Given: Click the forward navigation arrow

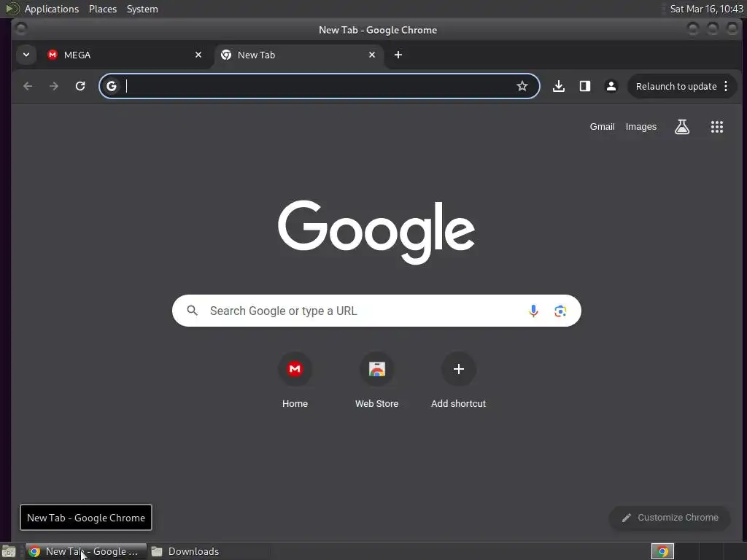Looking at the screenshot, I should 54,86.
